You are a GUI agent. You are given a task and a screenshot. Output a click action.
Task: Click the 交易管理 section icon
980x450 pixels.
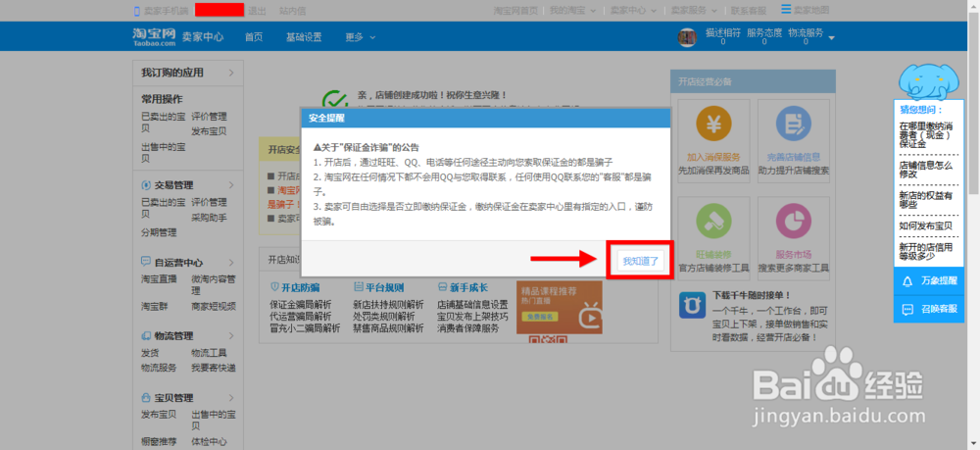pyautogui.click(x=146, y=185)
